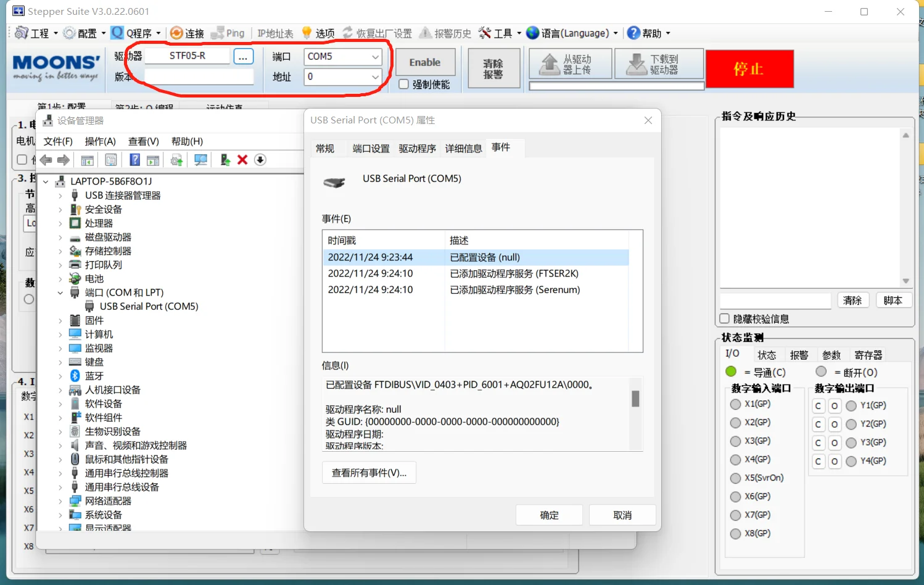Click the back arrow in Device Manager toolbar

46,160
